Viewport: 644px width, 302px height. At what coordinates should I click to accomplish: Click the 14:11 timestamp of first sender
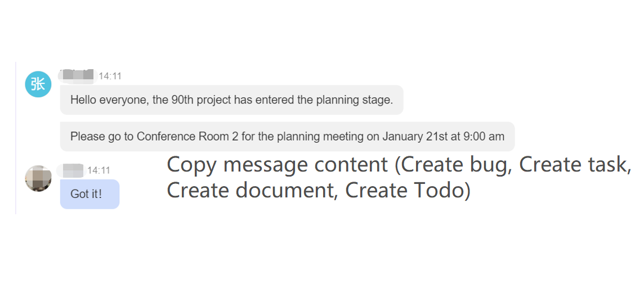110,76
